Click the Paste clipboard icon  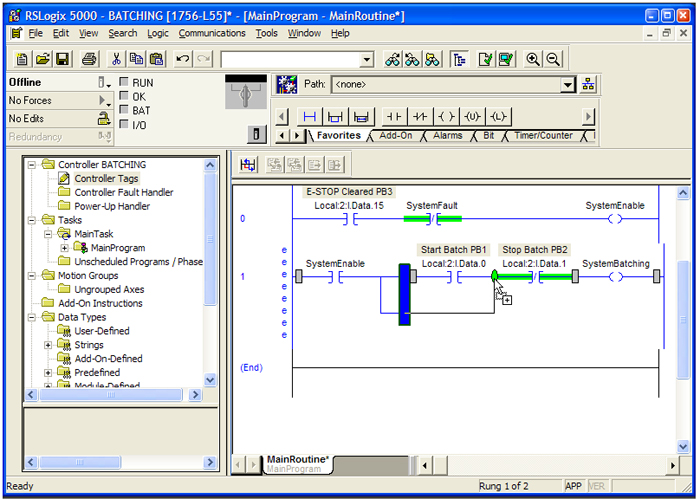[156, 59]
